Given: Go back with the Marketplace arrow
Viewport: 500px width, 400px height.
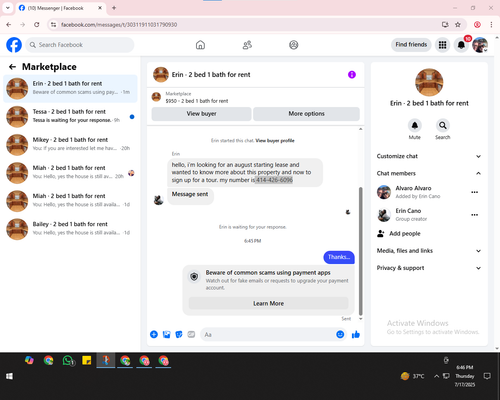Looking at the screenshot, I should point(12,67).
